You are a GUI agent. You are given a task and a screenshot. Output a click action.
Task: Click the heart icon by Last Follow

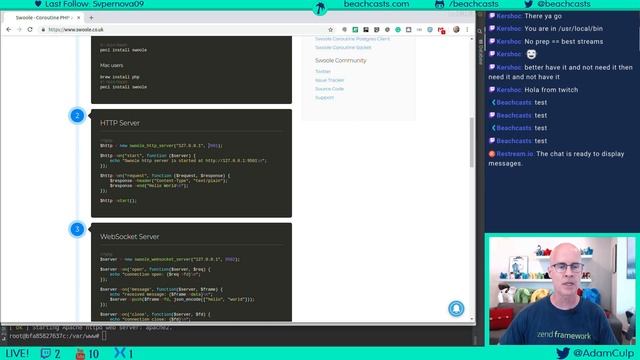point(38,4)
